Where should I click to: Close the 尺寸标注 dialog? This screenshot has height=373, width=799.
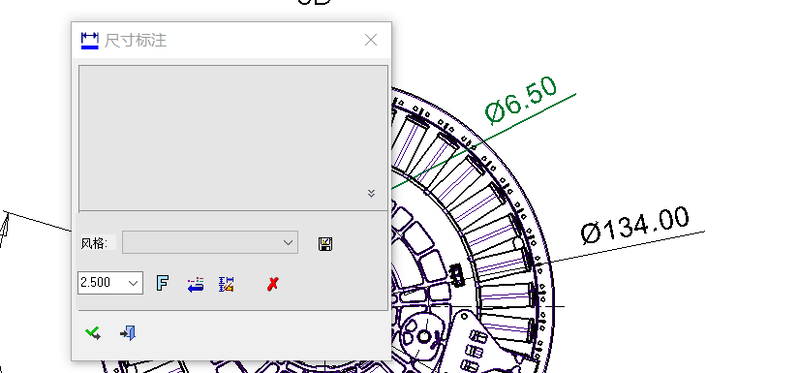click(x=371, y=40)
